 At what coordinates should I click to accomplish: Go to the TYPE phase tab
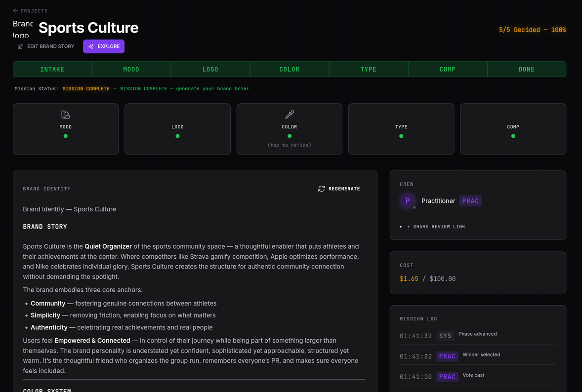(x=369, y=69)
